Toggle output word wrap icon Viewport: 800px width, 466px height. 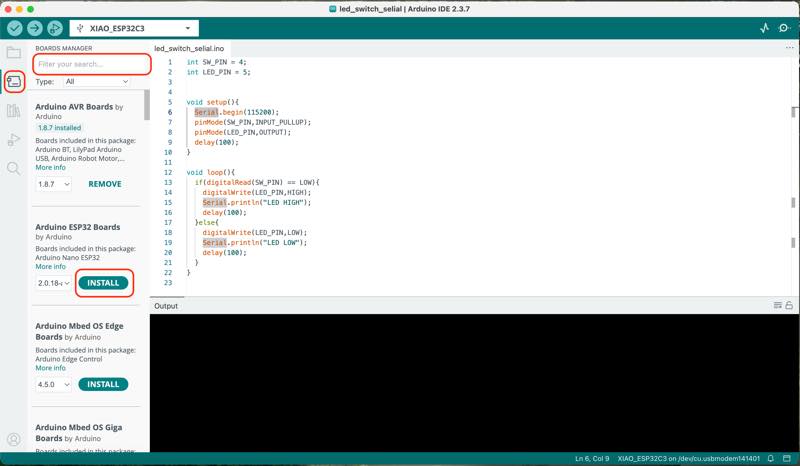click(778, 305)
